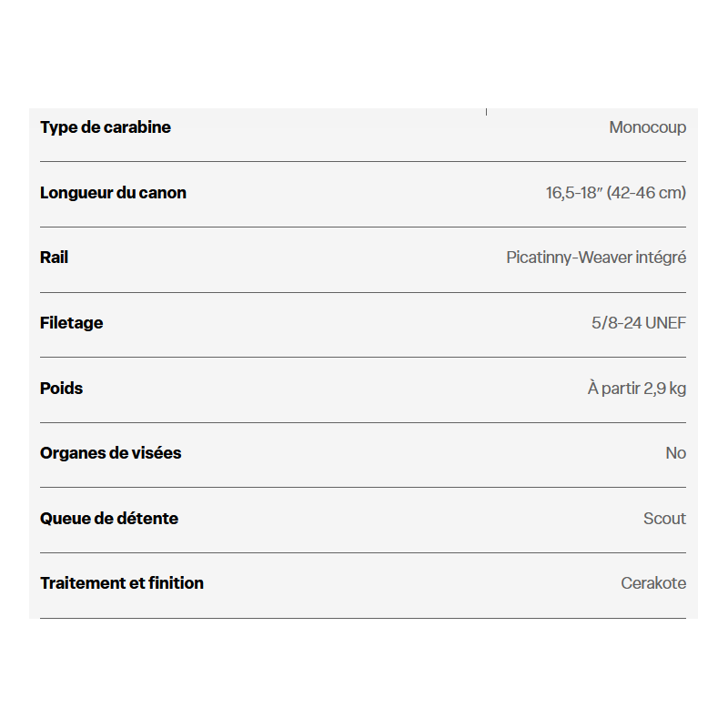Click the divider line below 'Rail' row

click(363, 292)
